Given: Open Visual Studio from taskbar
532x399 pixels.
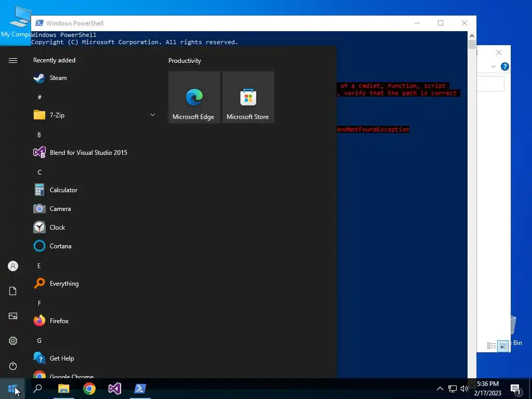Looking at the screenshot, I should click(x=115, y=389).
